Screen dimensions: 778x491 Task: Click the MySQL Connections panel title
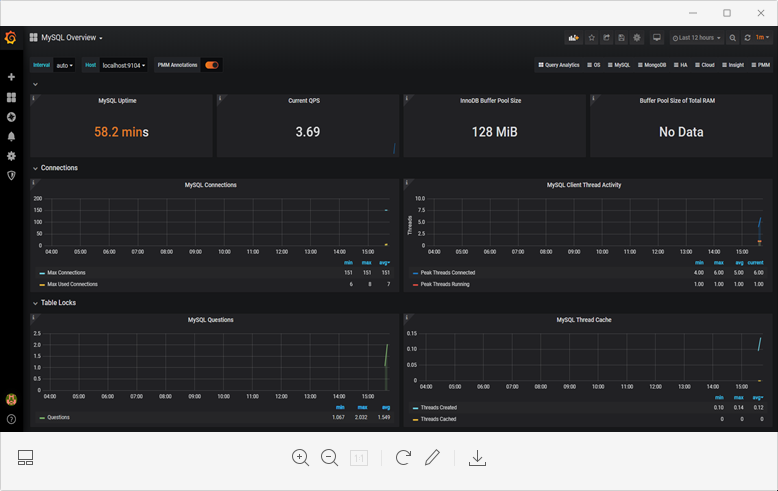(211, 185)
